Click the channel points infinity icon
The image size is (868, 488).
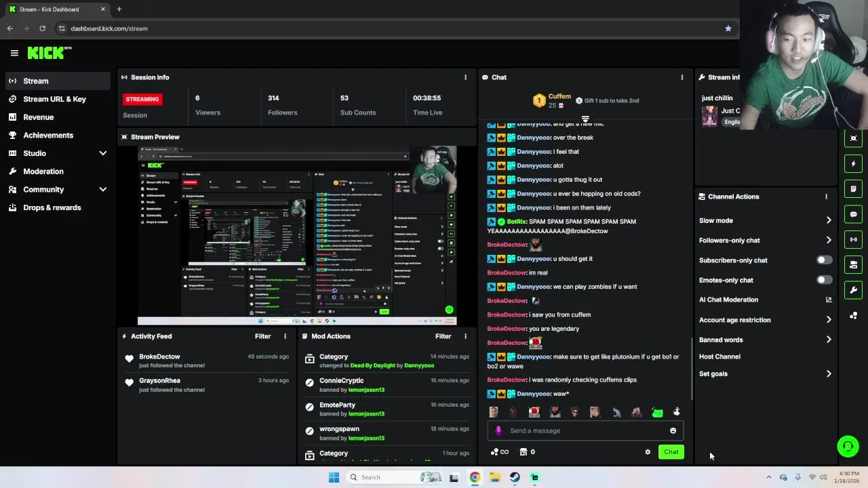[500, 452]
